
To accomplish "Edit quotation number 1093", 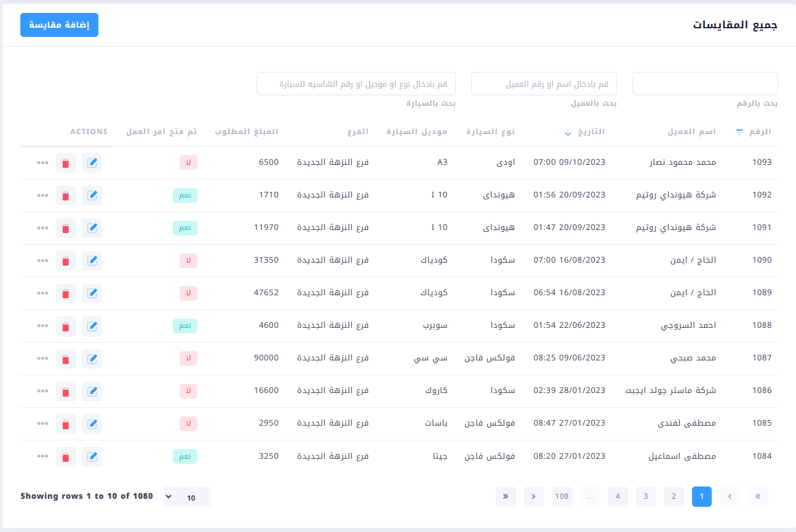I will click(92, 163).
